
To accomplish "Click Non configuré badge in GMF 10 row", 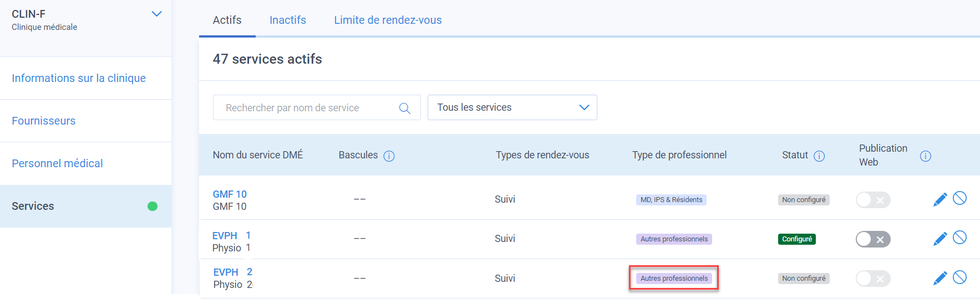I will (804, 200).
